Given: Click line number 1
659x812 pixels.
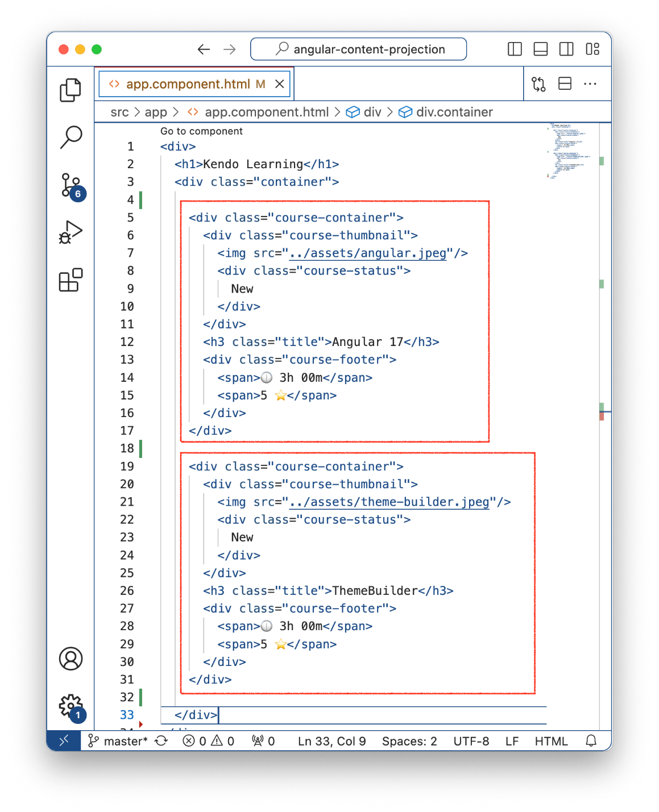Looking at the screenshot, I should coord(130,147).
